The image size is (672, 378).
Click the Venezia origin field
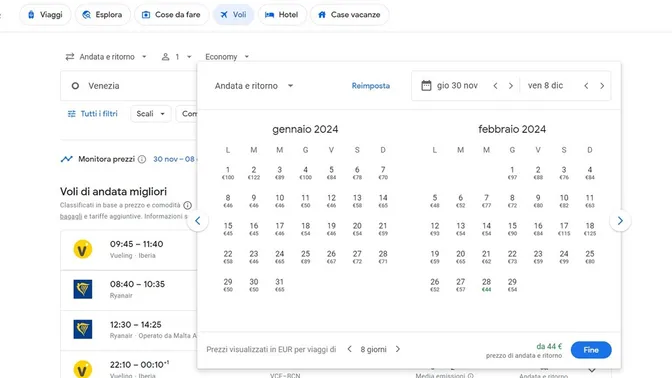[129, 86]
